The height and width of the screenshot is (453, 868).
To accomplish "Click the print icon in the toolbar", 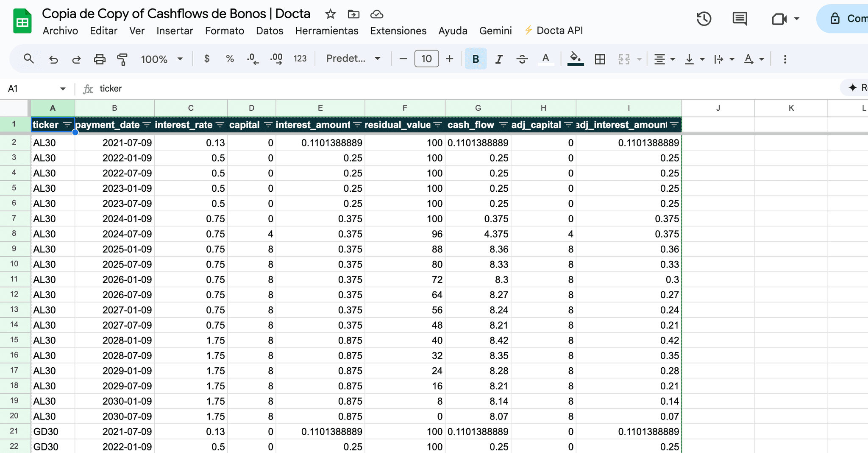I will pos(100,59).
